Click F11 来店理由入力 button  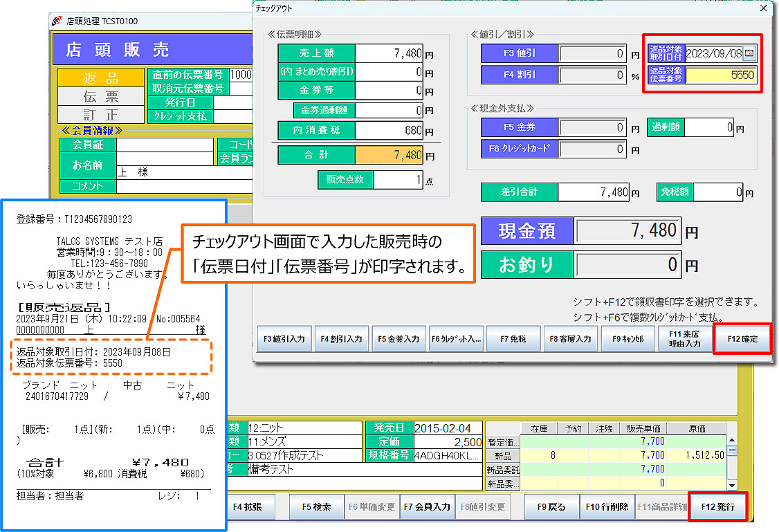(684, 339)
